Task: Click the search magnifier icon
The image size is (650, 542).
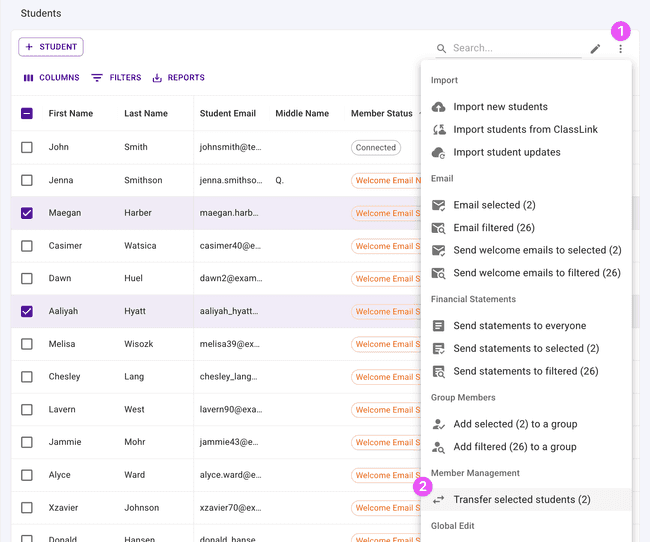Action: click(442, 48)
